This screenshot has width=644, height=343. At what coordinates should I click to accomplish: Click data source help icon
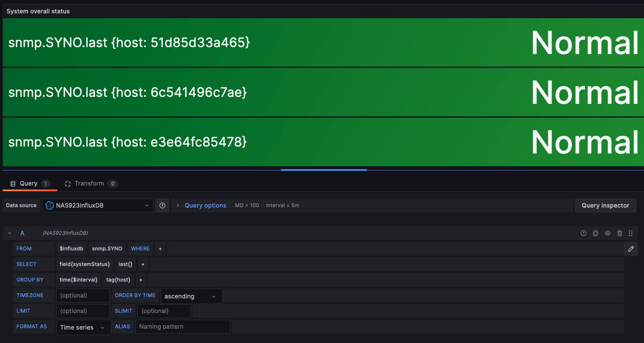click(x=162, y=205)
